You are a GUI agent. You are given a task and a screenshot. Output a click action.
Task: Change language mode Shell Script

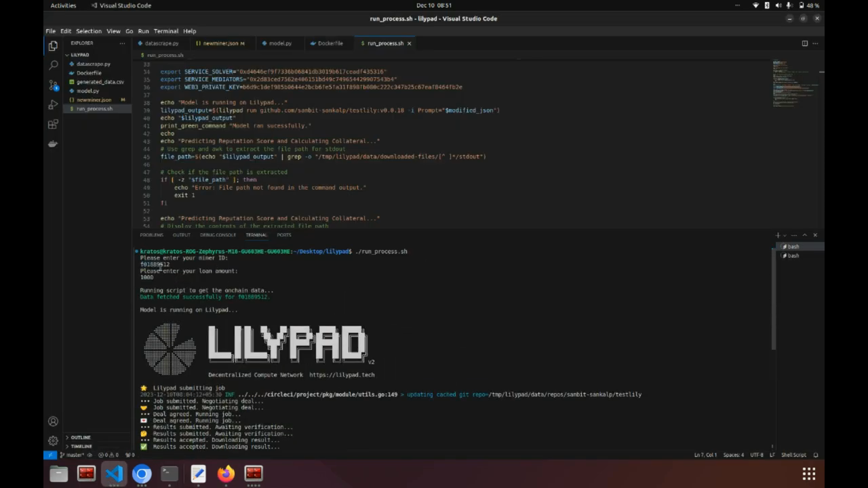(x=793, y=455)
